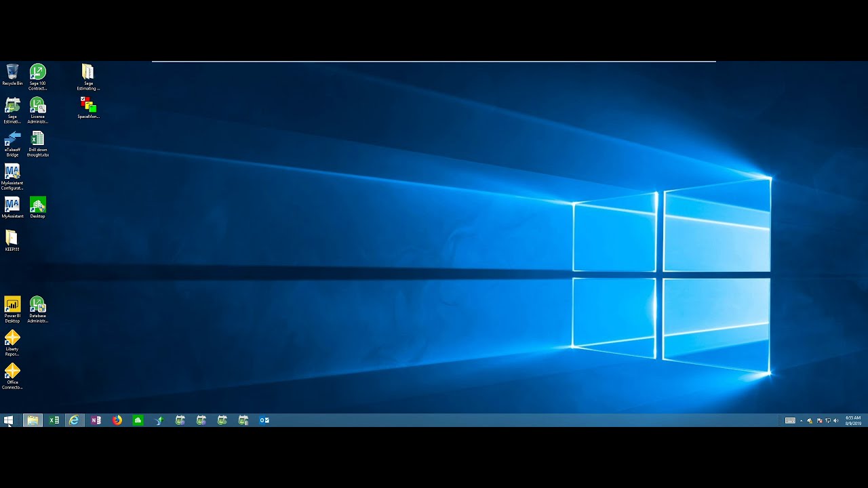This screenshot has width=868, height=488.
Task: Open File Explorer from the taskbar
Action: (x=33, y=420)
